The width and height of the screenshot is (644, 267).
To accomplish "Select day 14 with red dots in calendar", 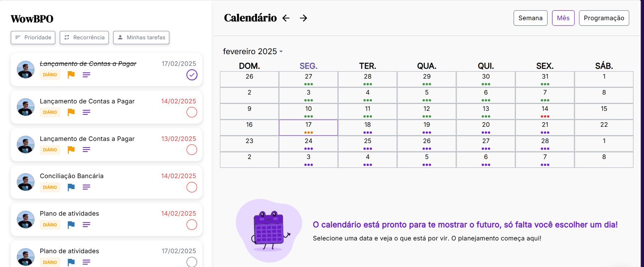I will 545,111.
